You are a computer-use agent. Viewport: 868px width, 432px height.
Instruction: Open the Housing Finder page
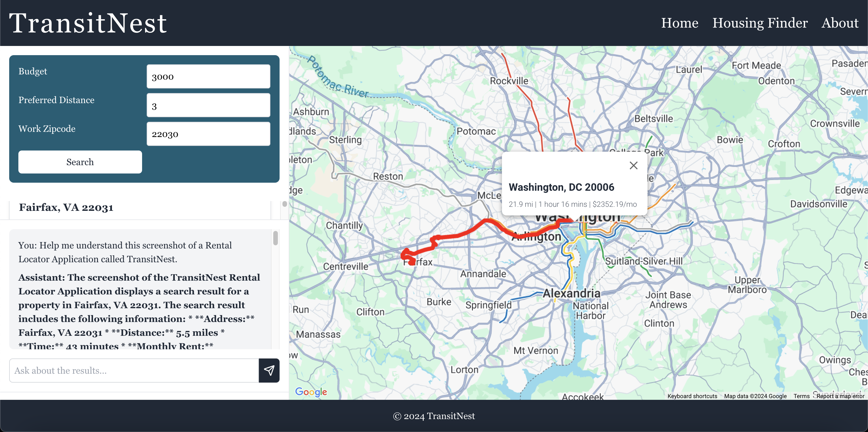click(760, 23)
